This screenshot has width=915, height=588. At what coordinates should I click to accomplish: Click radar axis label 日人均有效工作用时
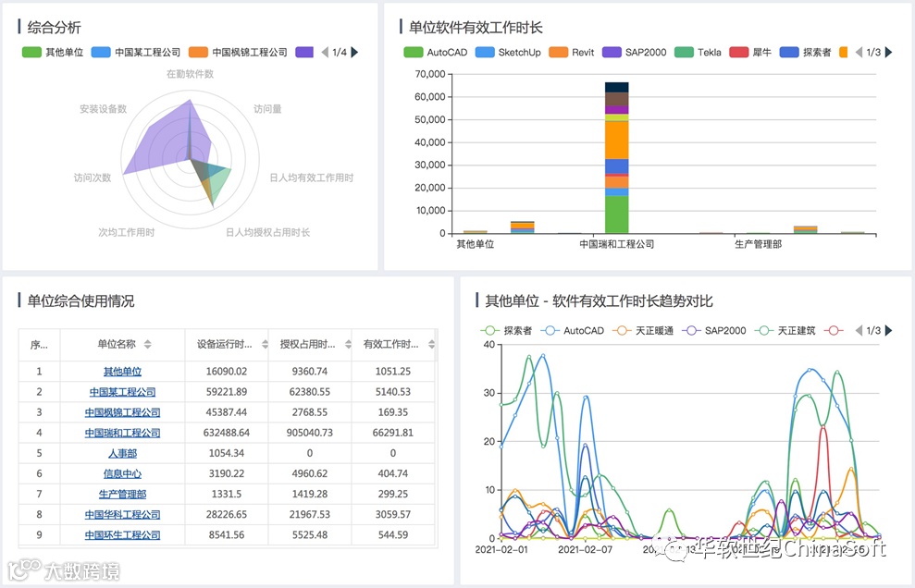pyautogui.click(x=312, y=178)
